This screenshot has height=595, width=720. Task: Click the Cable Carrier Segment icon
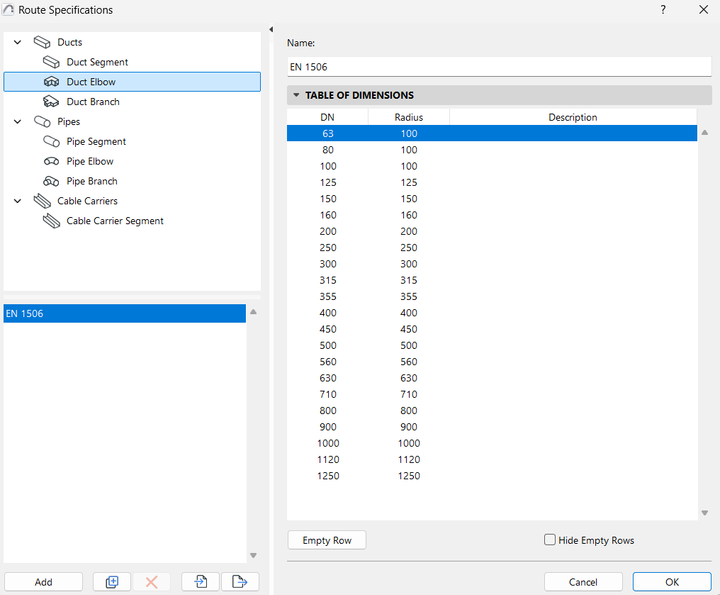point(51,221)
